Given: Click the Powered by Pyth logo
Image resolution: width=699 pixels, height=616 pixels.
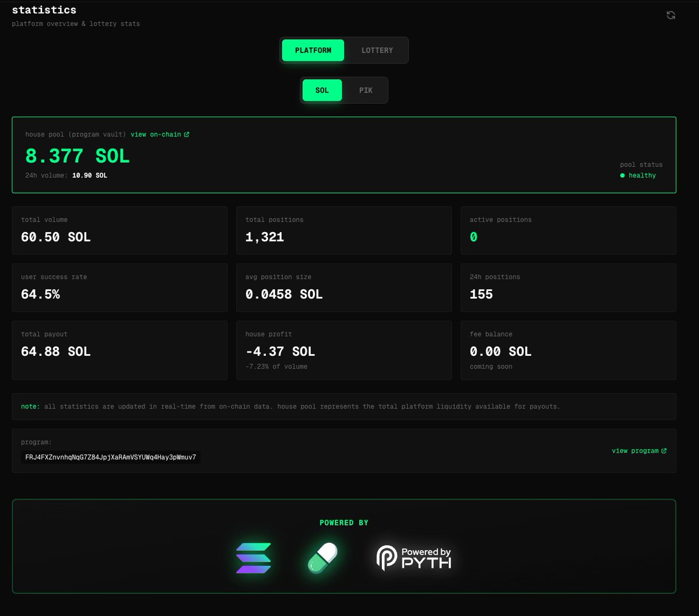Looking at the screenshot, I should (x=414, y=558).
